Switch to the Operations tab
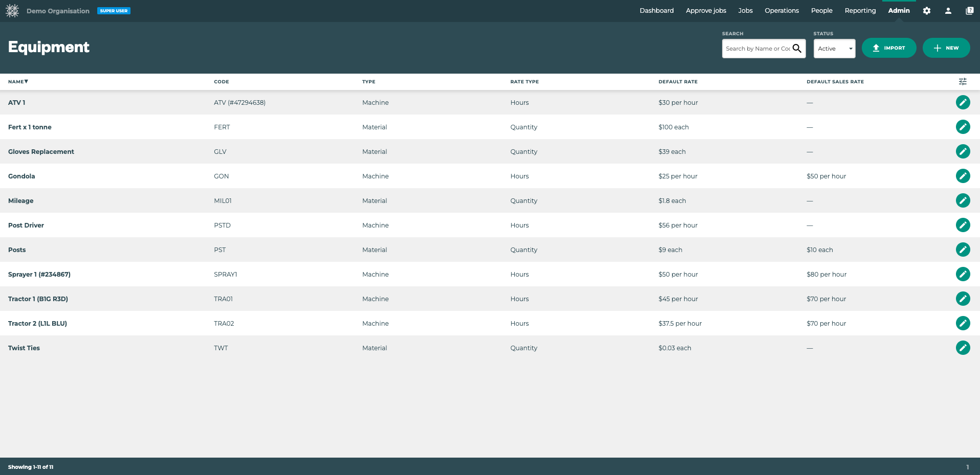 [x=781, y=10]
